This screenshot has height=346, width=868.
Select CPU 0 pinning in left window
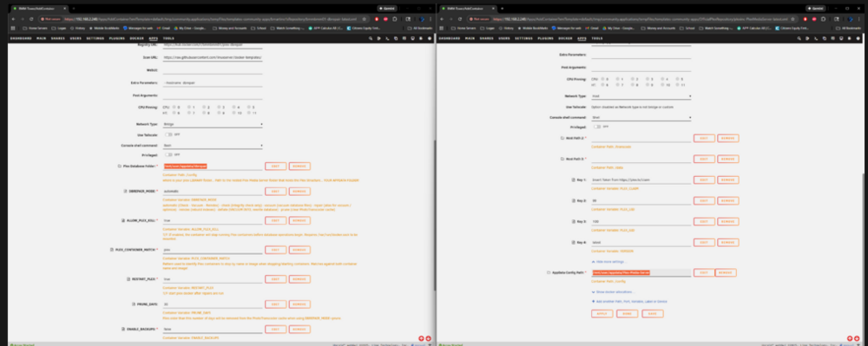(174, 107)
